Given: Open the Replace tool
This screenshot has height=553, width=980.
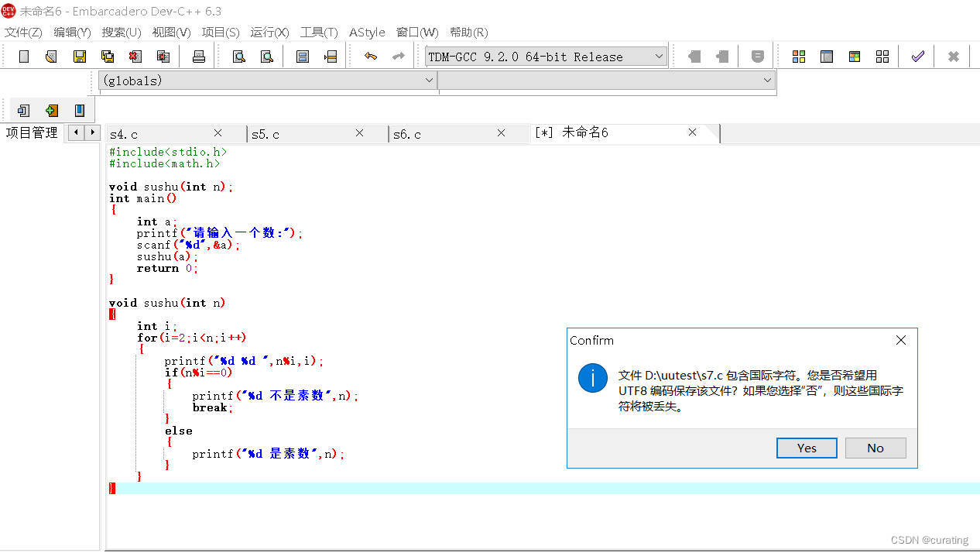Looking at the screenshot, I should pos(266,57).
